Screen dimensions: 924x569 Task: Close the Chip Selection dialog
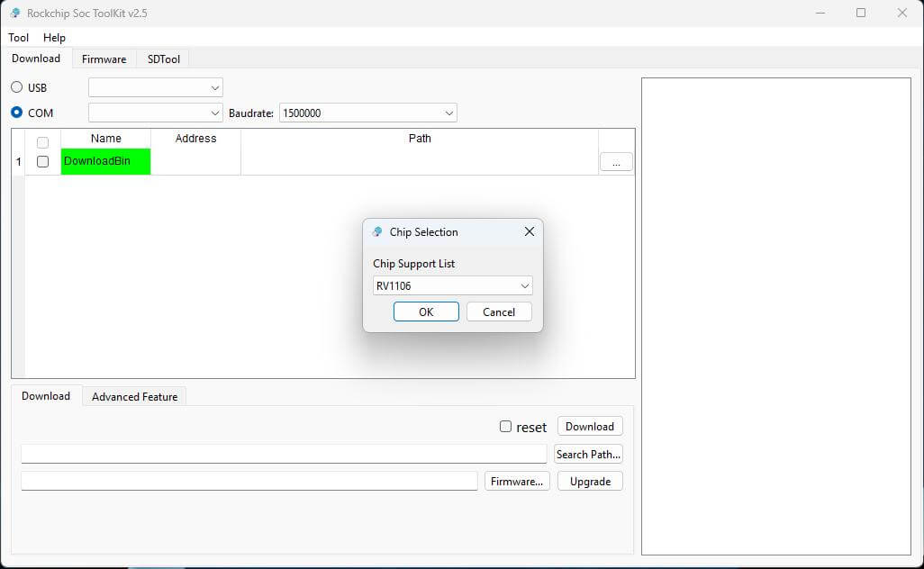click(x=530, y=231)
